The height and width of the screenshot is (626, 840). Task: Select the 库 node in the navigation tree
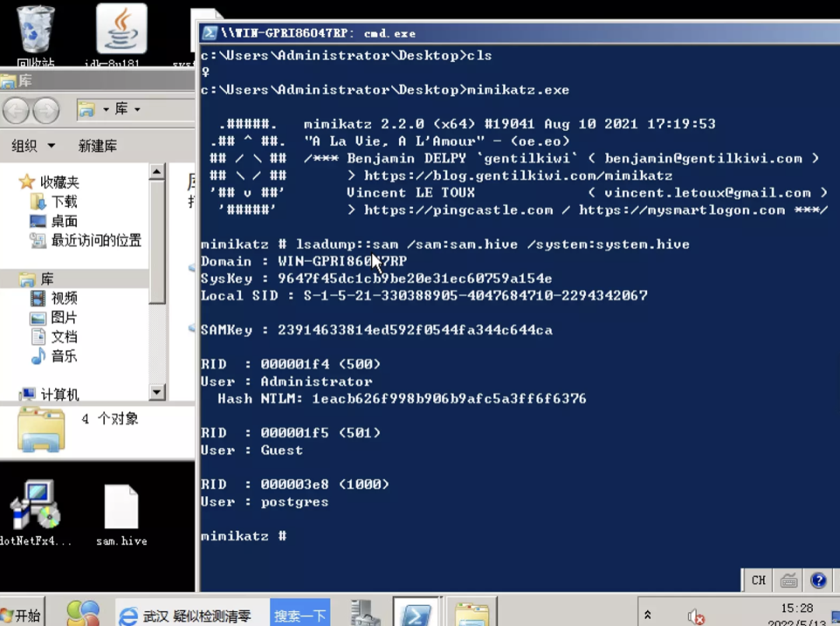click(37, 278)
